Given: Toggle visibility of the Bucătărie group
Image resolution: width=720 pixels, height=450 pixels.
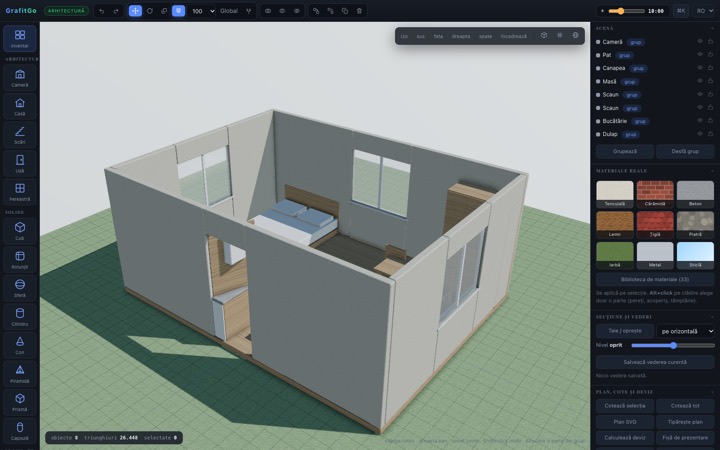Looking at the screenshot, I should (700, 121).
